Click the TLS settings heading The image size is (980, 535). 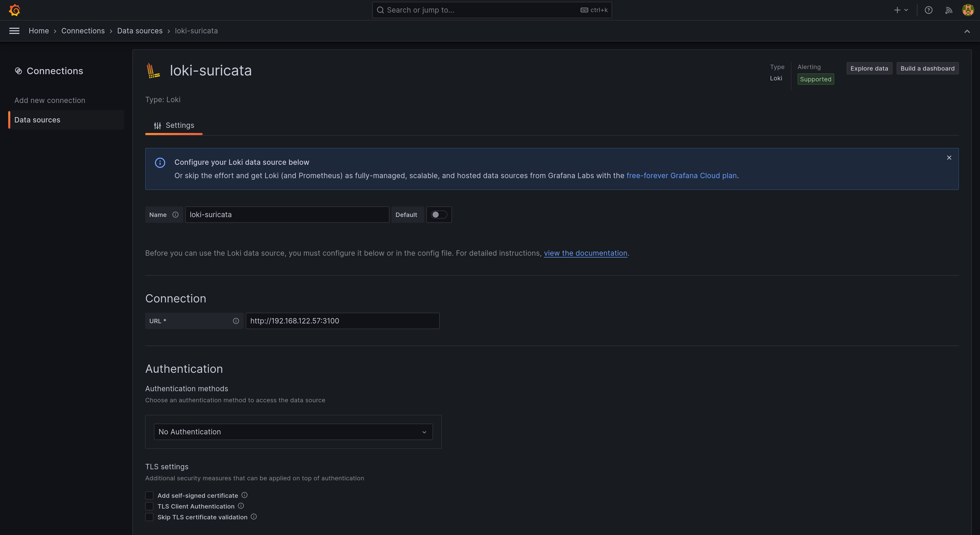(167, 467)
